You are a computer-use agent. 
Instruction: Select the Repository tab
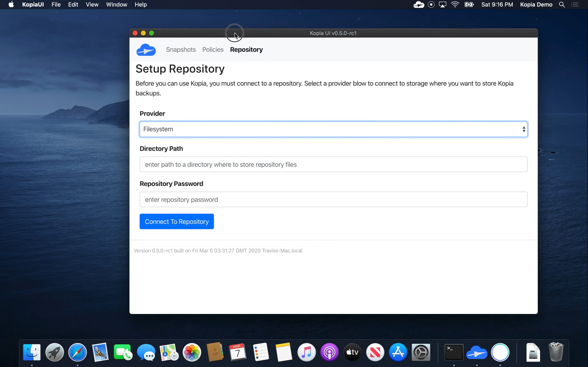click(x=246, y=50)
